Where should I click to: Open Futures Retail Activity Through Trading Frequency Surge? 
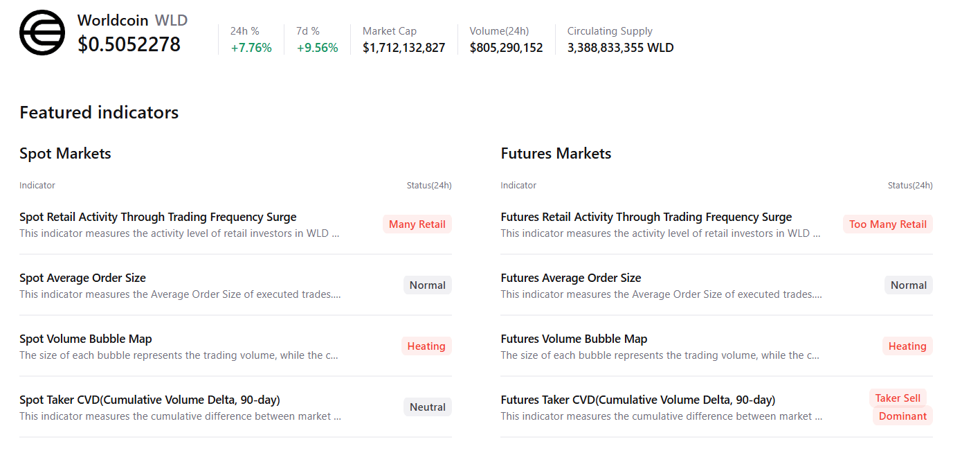click(646, 217)
